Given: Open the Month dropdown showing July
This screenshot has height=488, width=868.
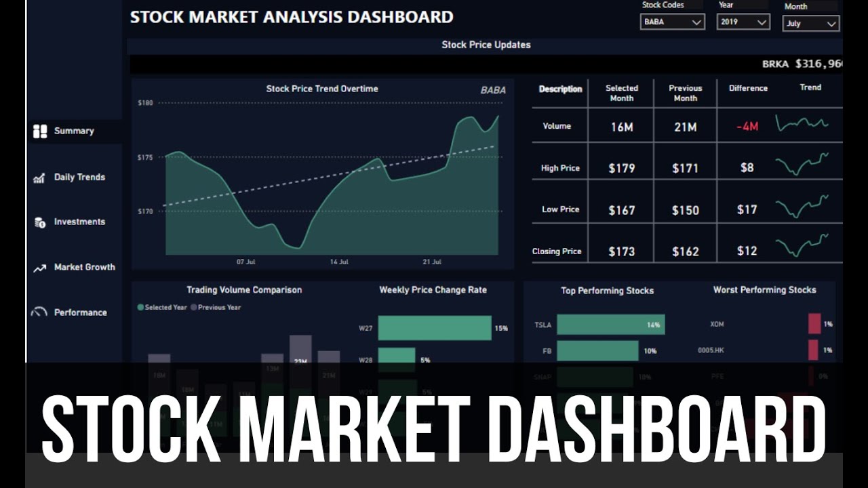Looking at the screenshot, I should (811, 23).
